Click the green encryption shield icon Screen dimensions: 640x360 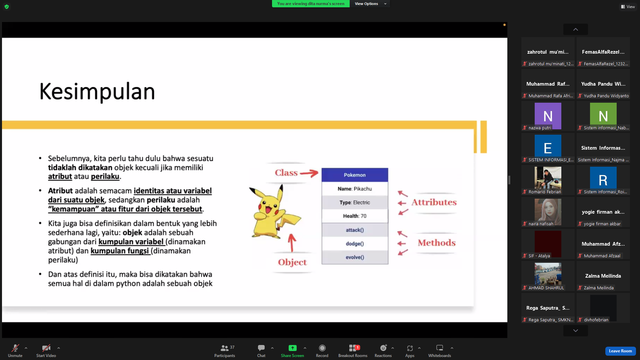pyautogui.click(x=7, y=7)
